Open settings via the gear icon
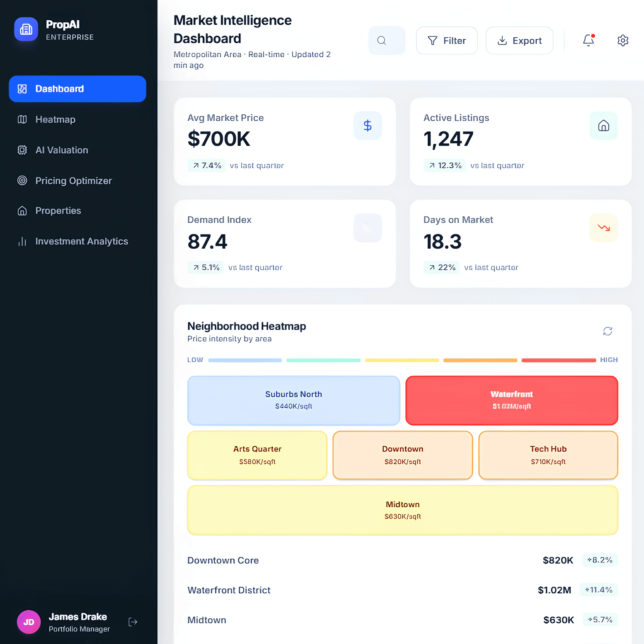644x644 pixels. click(622, 40)
